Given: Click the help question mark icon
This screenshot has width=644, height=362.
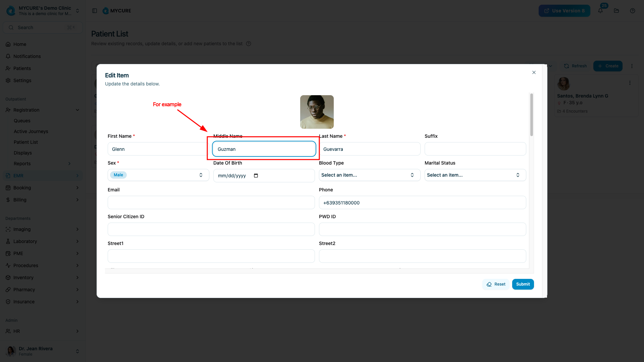Looking at the screenshot, I should (x=633, y=11).
